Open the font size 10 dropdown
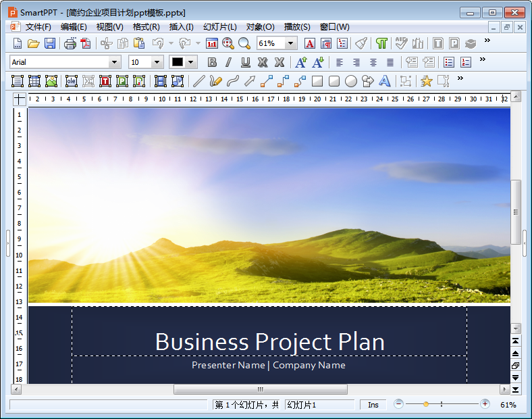Image resolution: width=532 pixels, height=419 pixels. (157, 62)
